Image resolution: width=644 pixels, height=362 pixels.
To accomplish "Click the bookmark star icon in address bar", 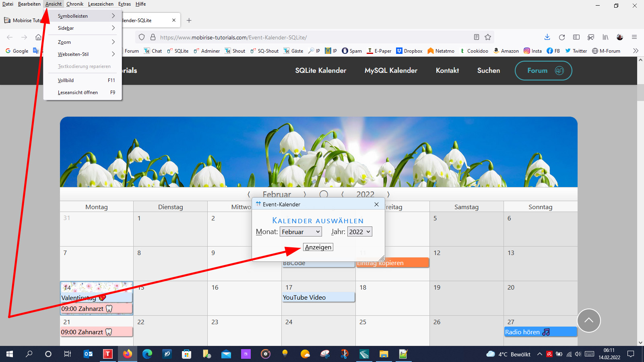I will [488, 37].
